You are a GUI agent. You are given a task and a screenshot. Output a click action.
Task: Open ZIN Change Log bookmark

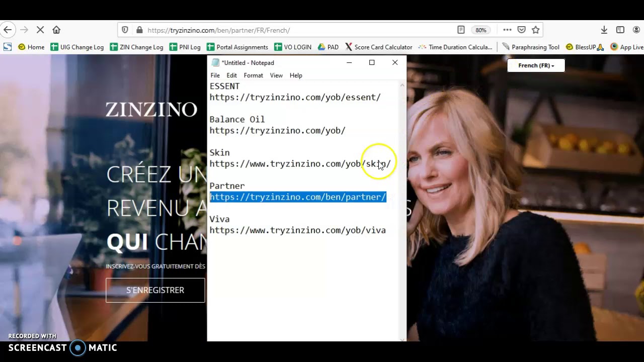pyautogui.click(x=136, y=47)
